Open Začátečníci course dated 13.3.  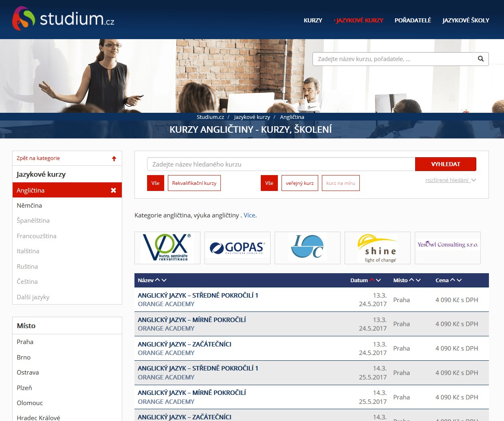(x=185, y=344)
